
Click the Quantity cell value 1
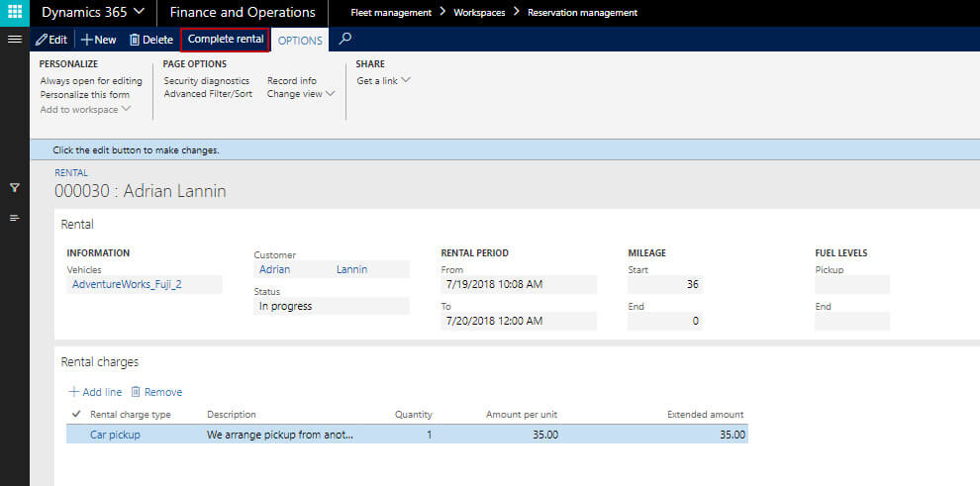(429, 435)
